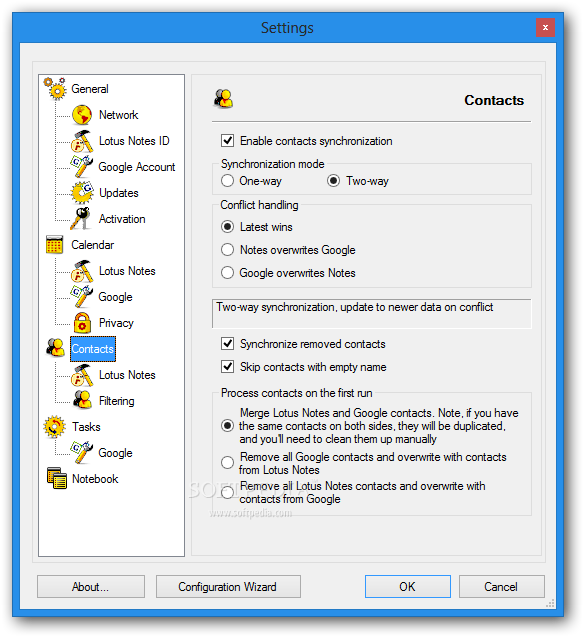
Task: Click the Contacts people icon in tree
Action: pyautogui.click(x=55, y=348)
